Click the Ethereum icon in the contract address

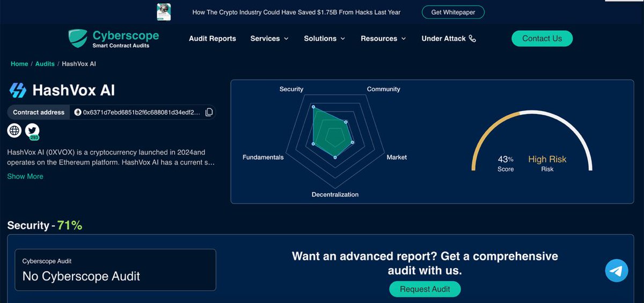click(x=77, y=112)
